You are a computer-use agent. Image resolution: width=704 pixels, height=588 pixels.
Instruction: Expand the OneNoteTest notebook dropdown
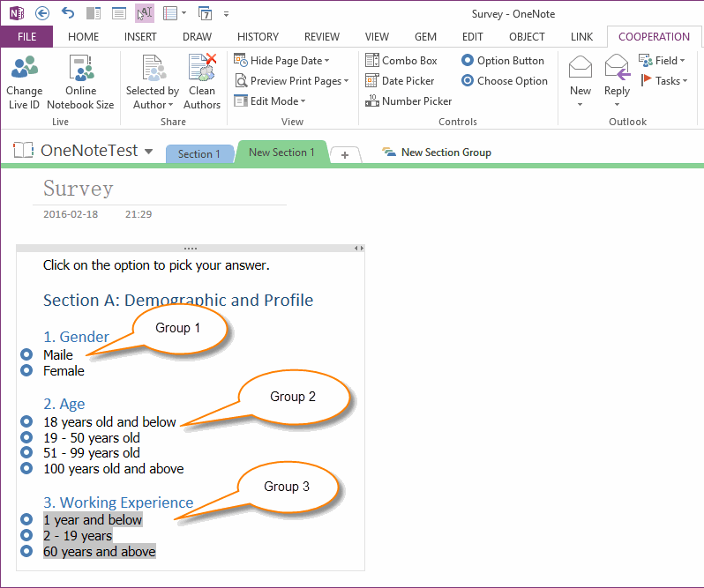click(x=148, y=152)
